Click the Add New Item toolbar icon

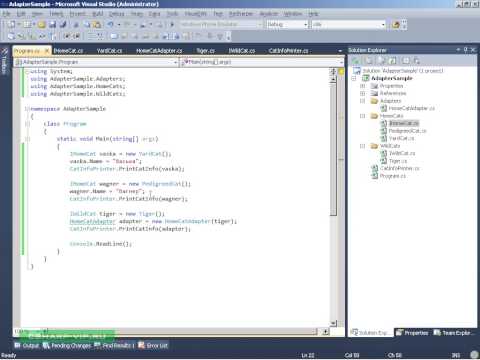(x=27, y=25)
